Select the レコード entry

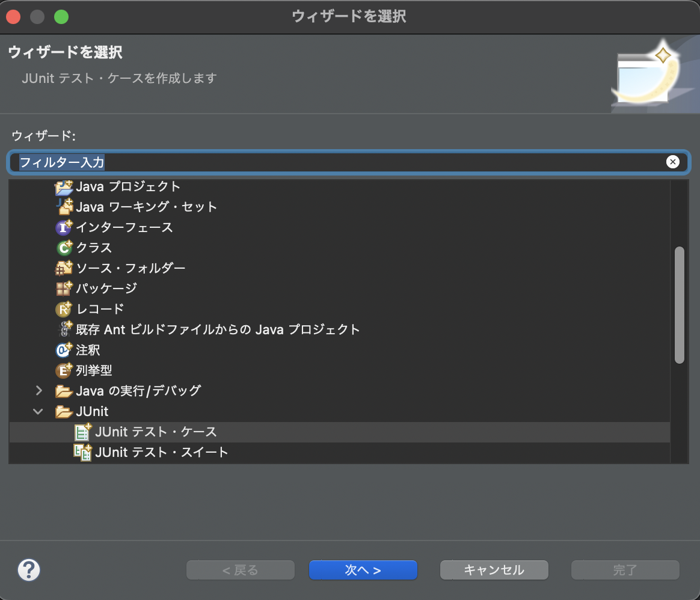(x=100, y=310)
